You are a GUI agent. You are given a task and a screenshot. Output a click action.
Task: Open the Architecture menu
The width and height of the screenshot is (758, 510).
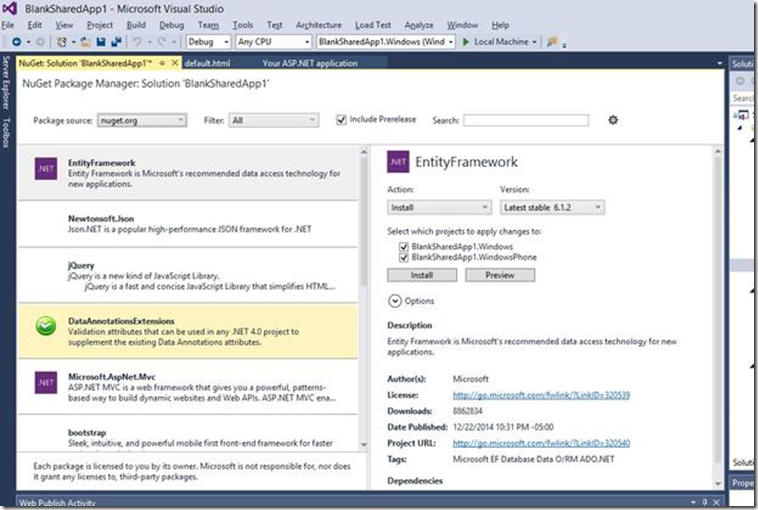click(318, 25)
